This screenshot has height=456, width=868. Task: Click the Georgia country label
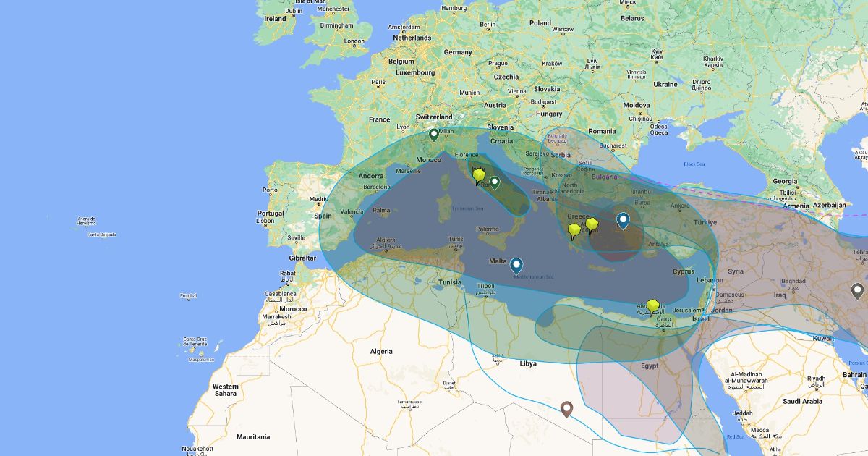786,181
